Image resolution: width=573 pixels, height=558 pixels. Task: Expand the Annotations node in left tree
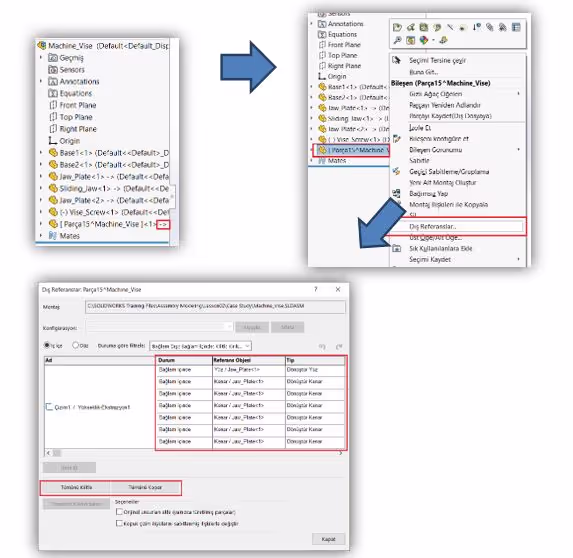(41, 81)
